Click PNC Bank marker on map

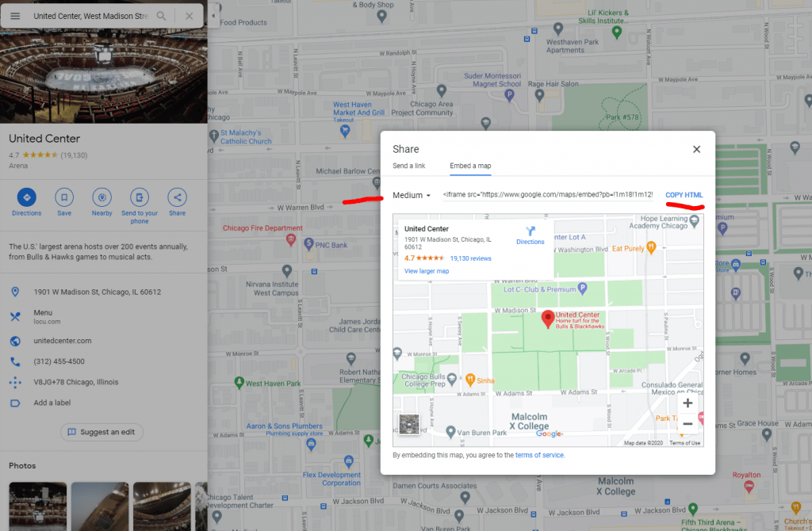point(308,244)
